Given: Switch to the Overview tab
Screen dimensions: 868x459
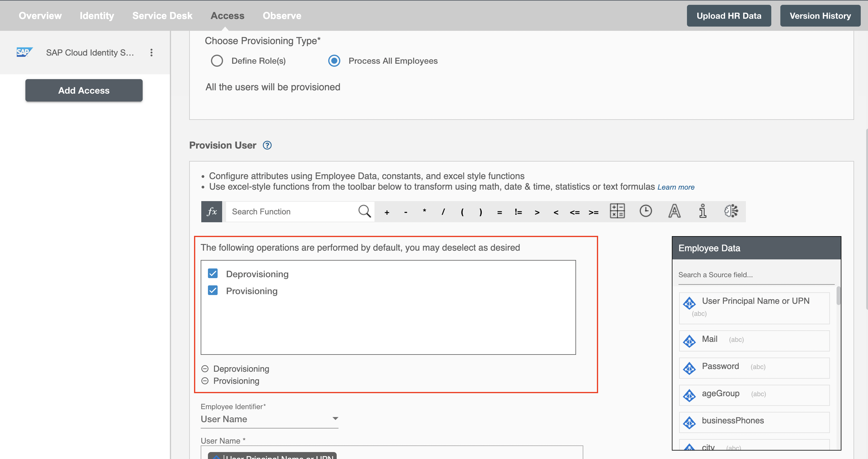Looking at the screenshot, I should pos(41,15).
